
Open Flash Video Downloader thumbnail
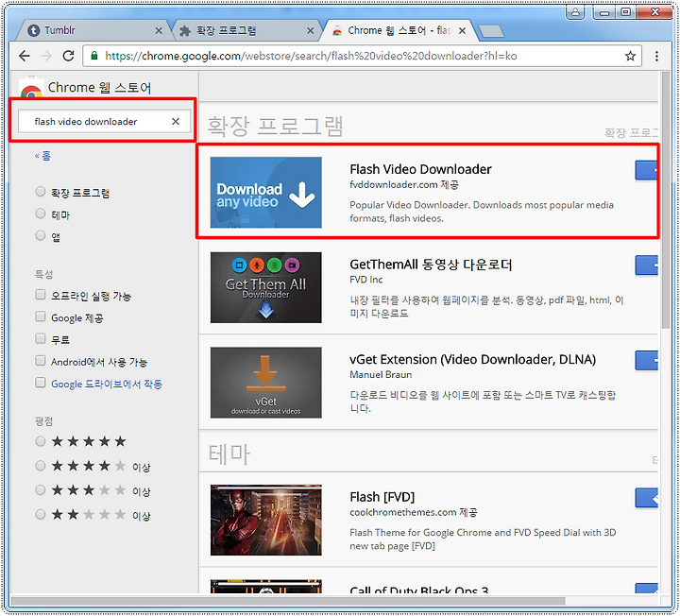click(x=265, y=192)
